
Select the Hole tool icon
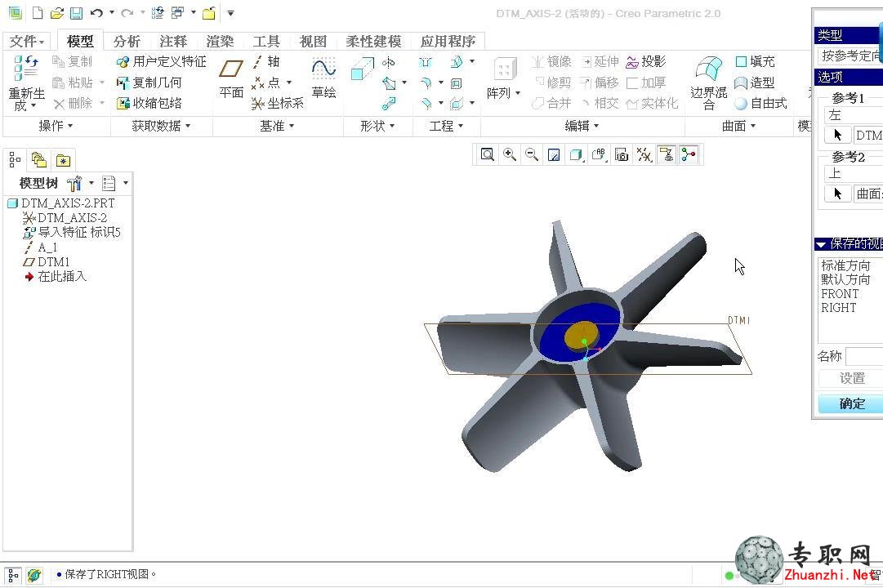(426, 62)
